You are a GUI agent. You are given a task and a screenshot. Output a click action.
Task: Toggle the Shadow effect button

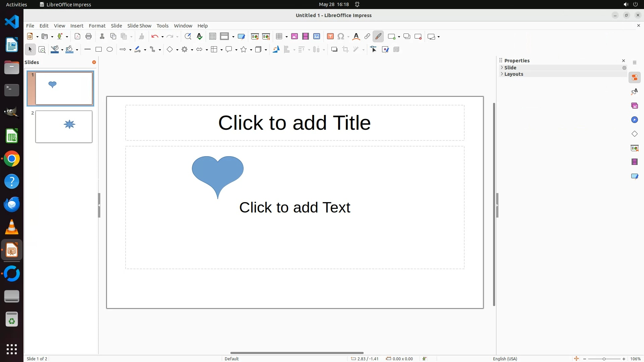[x=334, y=50]
